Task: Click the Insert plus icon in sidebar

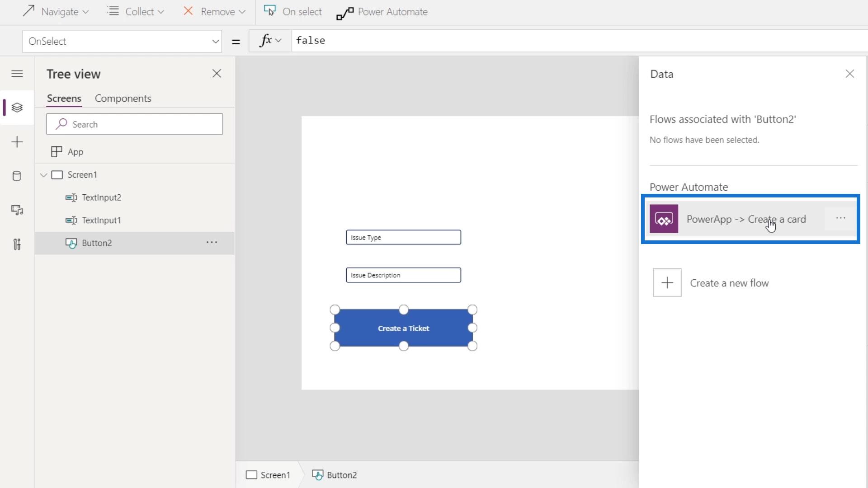Action: tap(17, 142)
